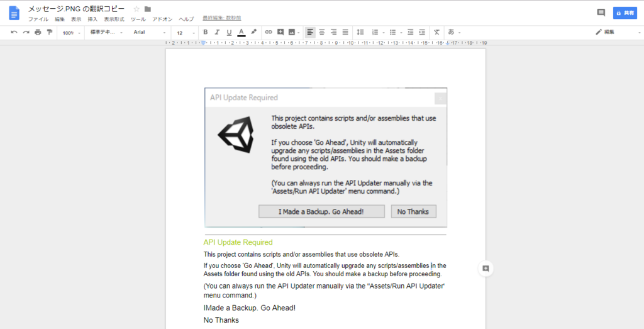Align text right

tap(334, 32)
